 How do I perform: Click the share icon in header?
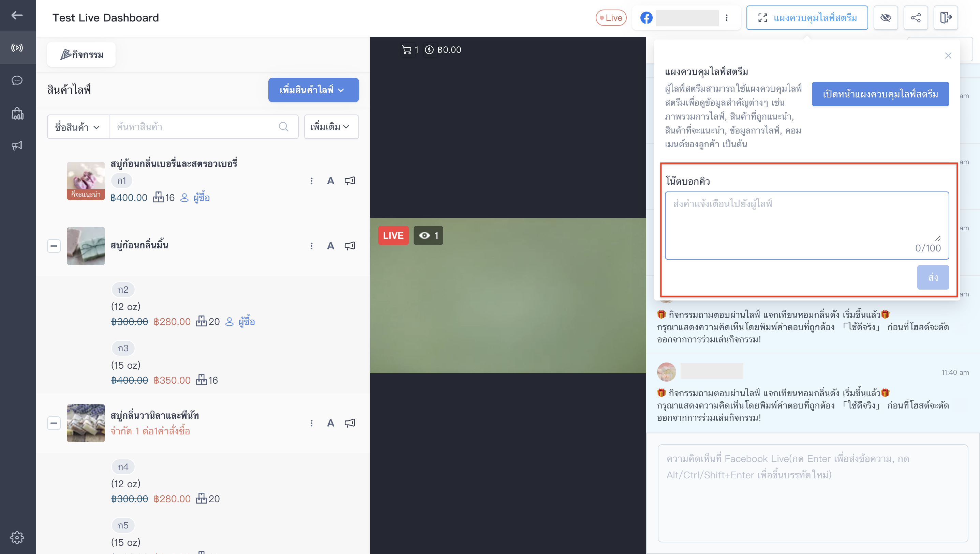916,17
